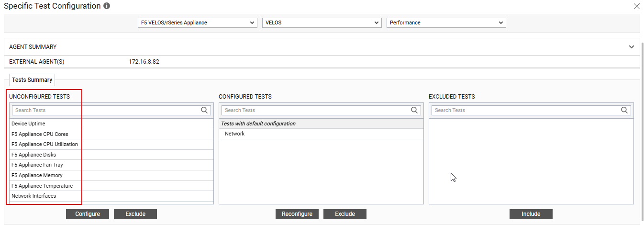Image resolution: width=644 pixels, height=225 pixels.
Task: Click the Include button
Action: 531,214
